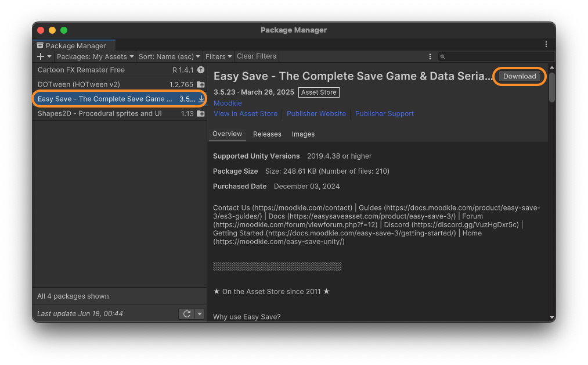Click the refresh package list icon
This screenshot has height=365, width=588.
pos(186,313)
